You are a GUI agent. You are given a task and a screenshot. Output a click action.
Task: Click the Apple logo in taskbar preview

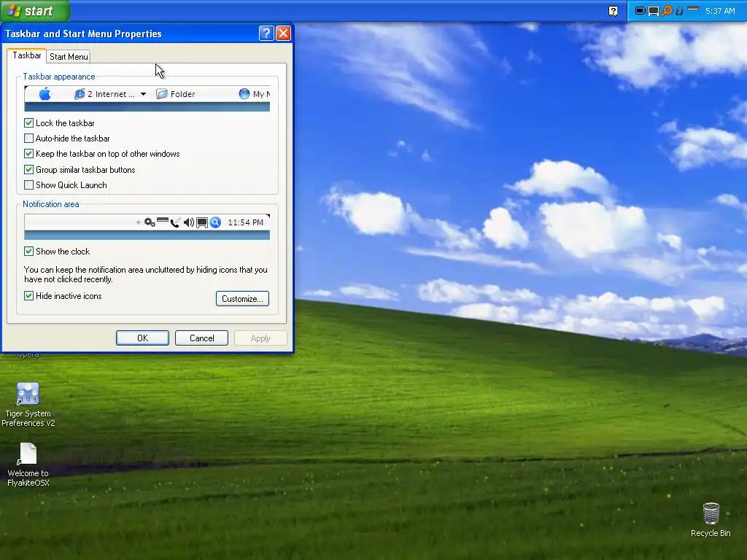44,94
